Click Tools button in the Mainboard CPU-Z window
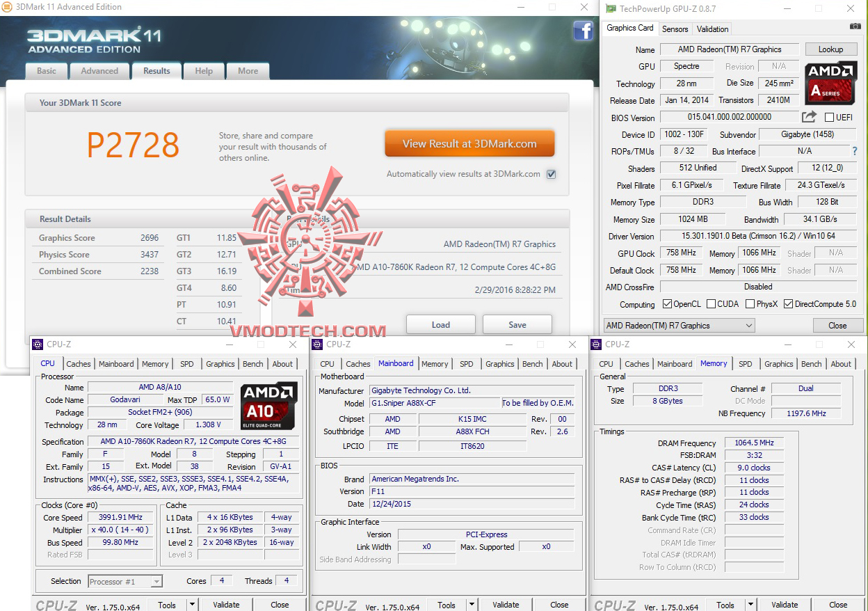Screen dimensions: 868x611 click(x=447, y=605)
